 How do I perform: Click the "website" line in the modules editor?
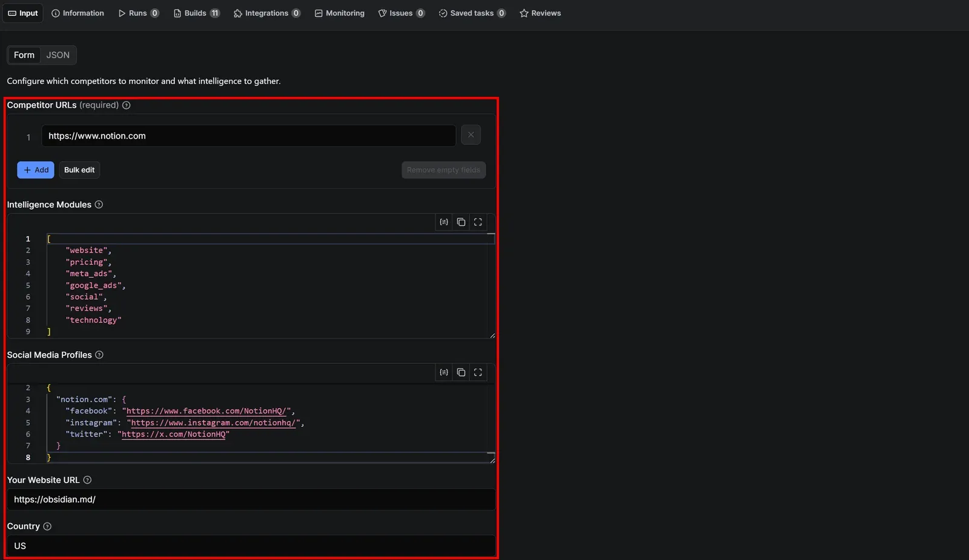coord(88,251)
